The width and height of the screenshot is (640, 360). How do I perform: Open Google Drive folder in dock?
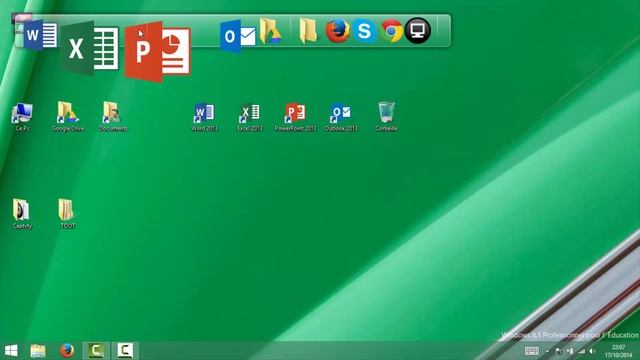pos(271,31)
